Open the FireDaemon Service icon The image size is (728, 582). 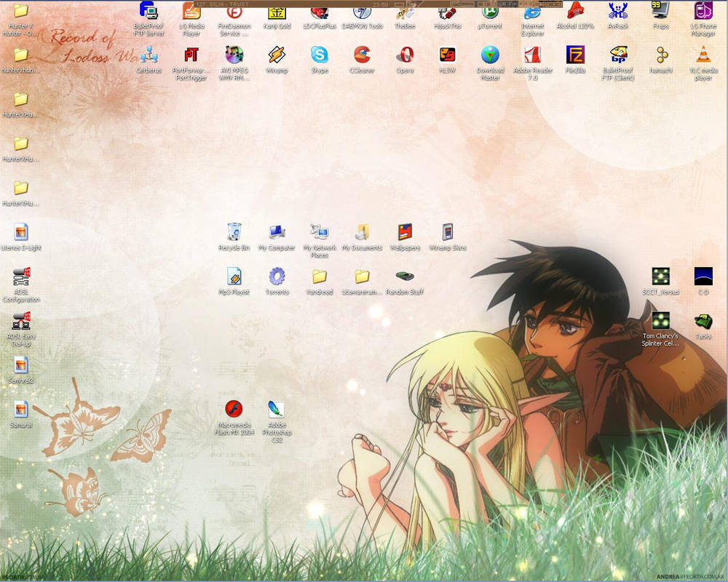pos(234,10)
